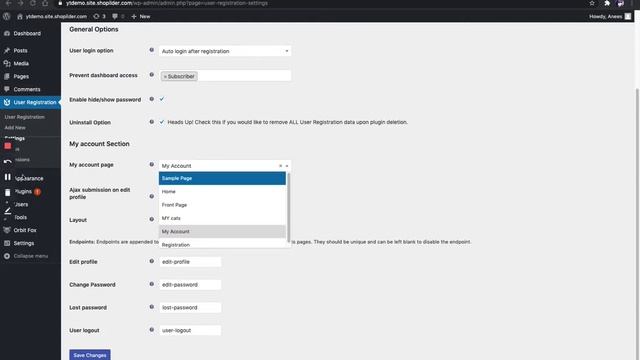Open Settings at bottom of sidebar

click(x=24, y=243)
